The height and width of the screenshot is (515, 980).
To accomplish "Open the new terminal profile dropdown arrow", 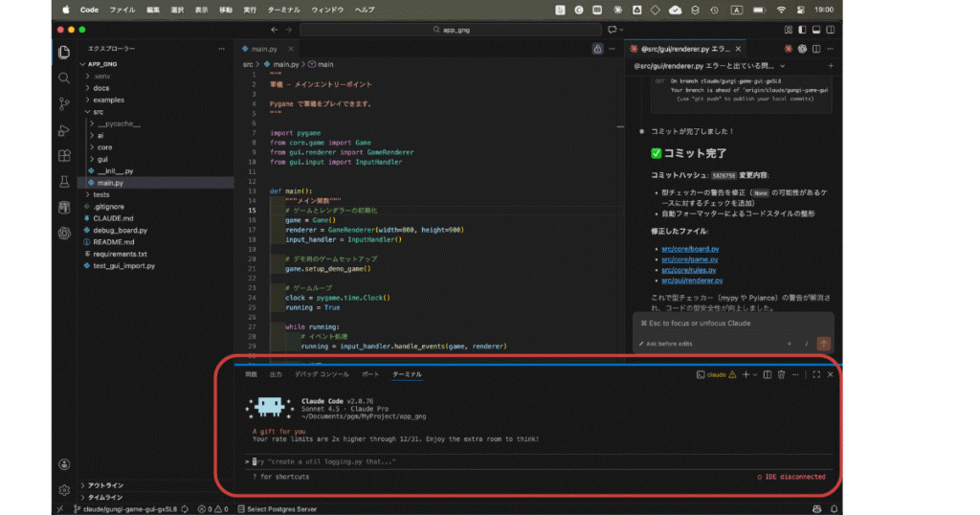I will click(x=755, y=374).
